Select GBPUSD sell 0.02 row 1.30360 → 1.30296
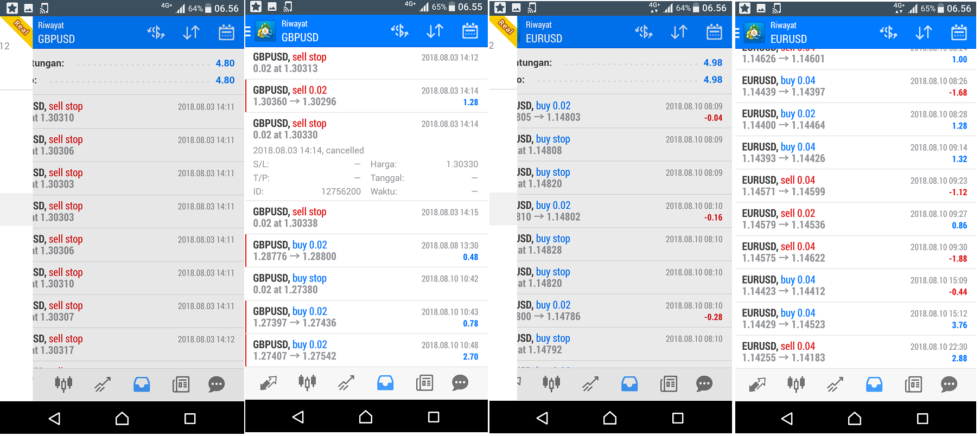 point(366,96)
